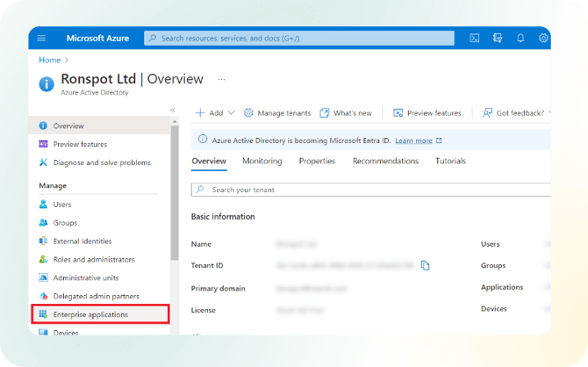Viewport: 588px width, 367px height.
Task: Click the Microsoft Azure logo text
Action: pos(97,38)
